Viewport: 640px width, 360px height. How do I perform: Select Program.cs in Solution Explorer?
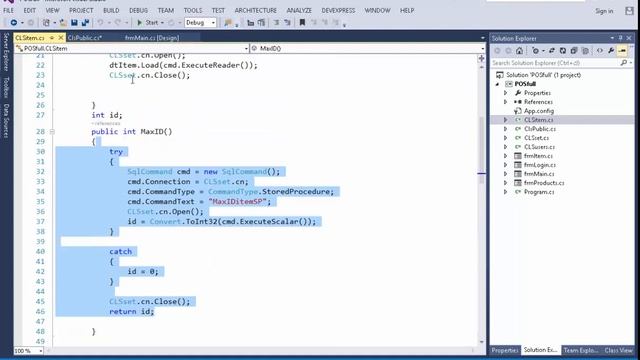coord(539,192)
